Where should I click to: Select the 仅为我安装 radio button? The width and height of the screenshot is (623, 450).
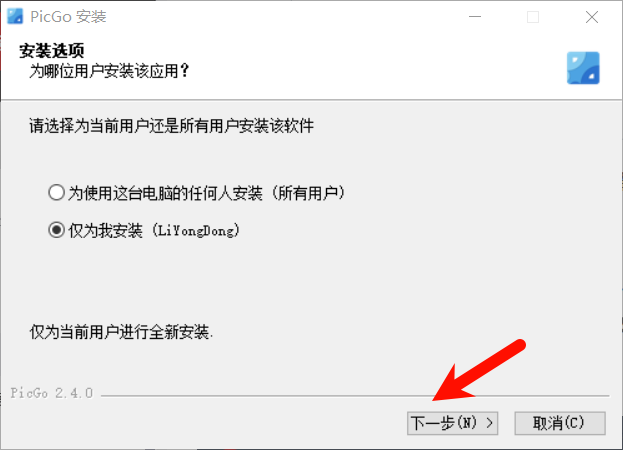click(56, 230)
